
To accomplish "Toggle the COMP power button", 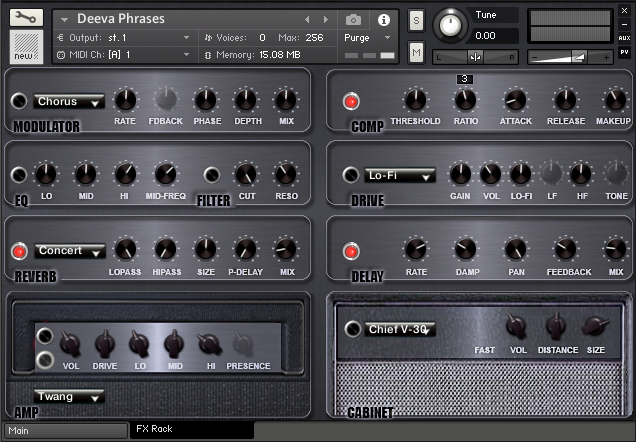I will coord(351,101).
